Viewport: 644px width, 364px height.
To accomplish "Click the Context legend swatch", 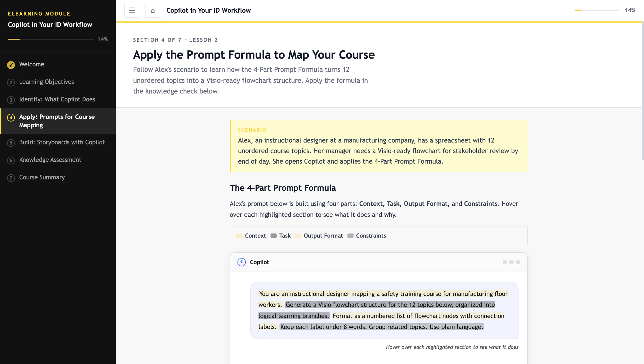I will pos(239,236).
